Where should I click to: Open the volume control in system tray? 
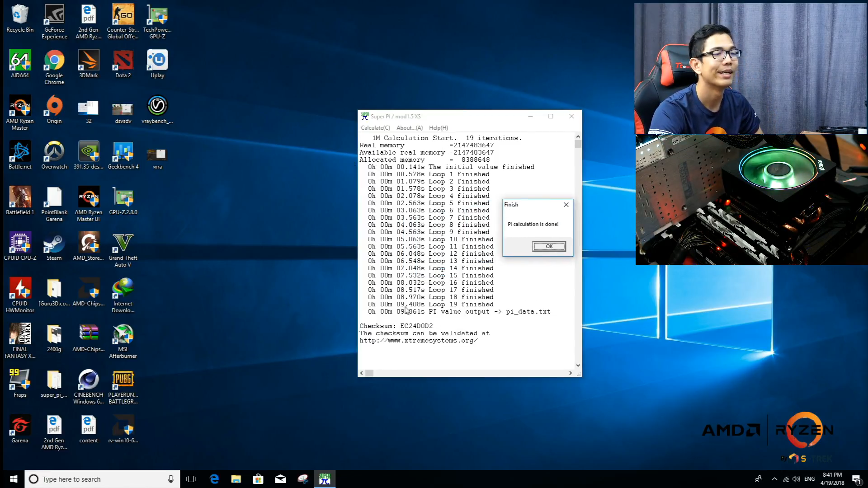796,479
